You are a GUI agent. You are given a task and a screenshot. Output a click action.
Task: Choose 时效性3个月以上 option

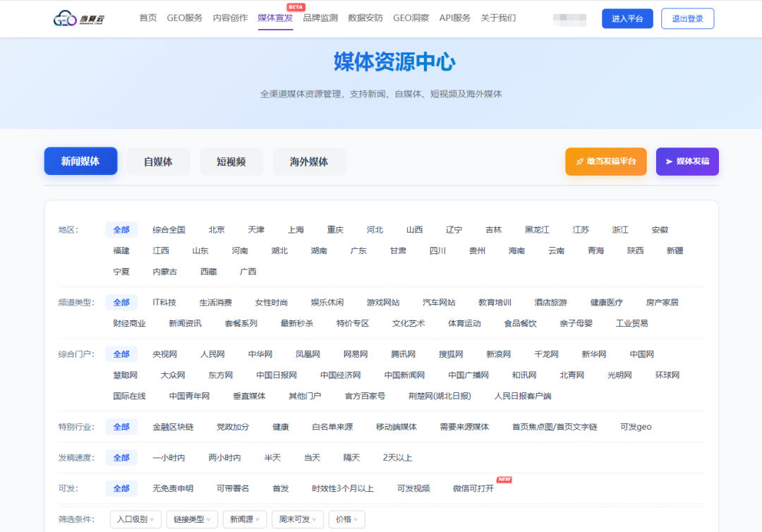point(343,488)
